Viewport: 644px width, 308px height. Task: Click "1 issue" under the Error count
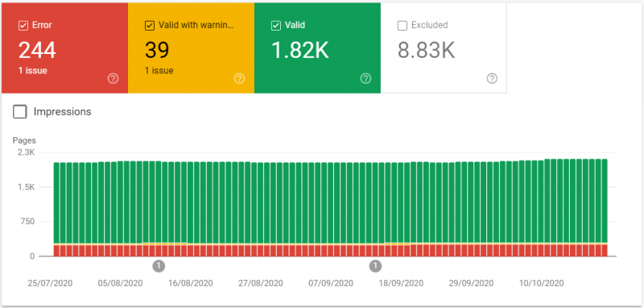coord(33,70)
